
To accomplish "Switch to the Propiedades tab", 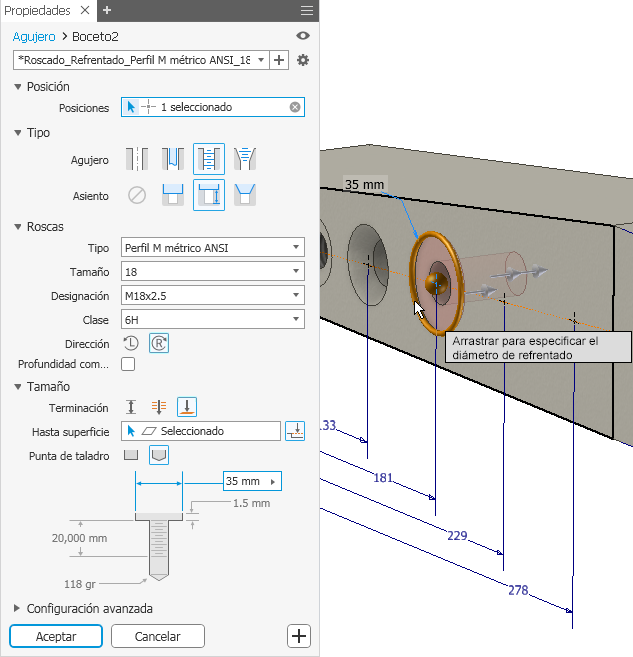I will [x=37, y=10].
